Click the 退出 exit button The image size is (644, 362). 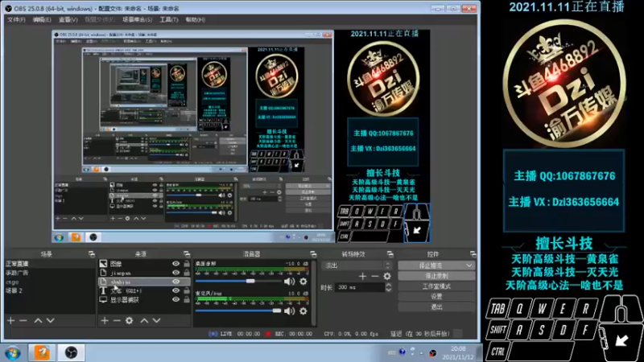[x=436, y=306]
